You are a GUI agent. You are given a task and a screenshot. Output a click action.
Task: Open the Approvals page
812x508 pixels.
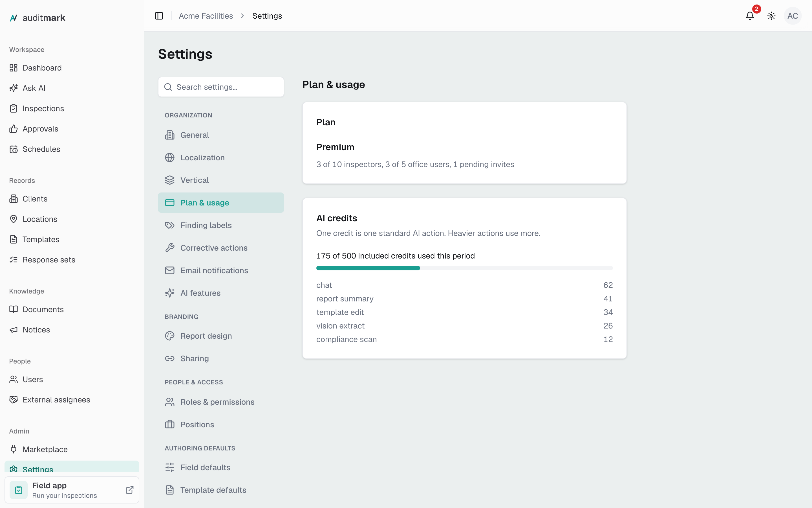click(x=72, y=129)
